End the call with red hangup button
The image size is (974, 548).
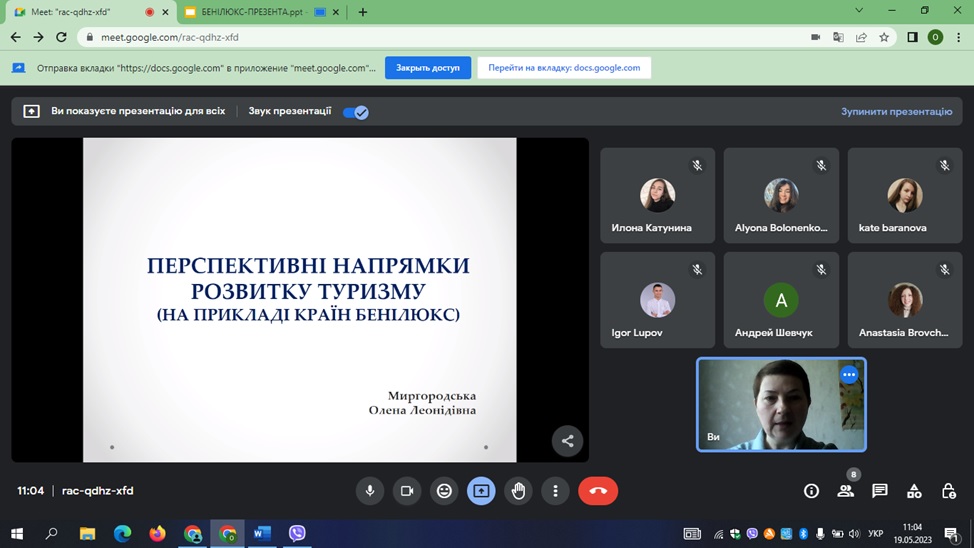[x=598, y=491]
